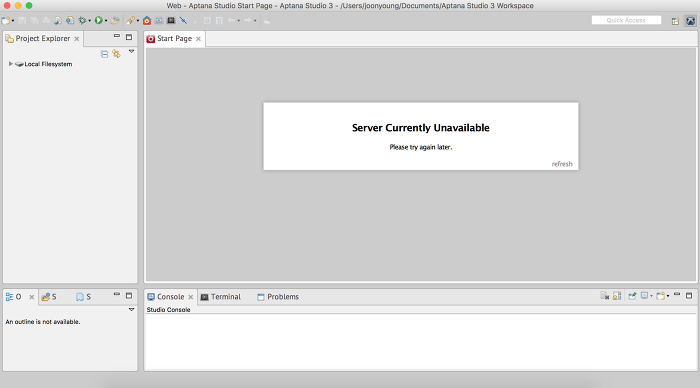Image resolution: width=700 pixels, height=388 pixels.
Task: Toggle block selection mode icon
Action: (207, 21)
